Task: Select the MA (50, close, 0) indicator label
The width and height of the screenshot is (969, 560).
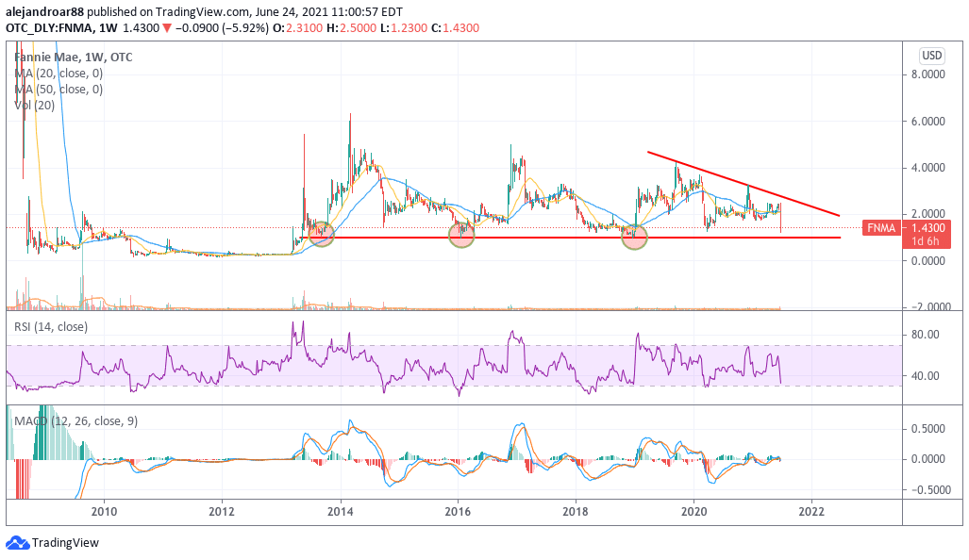Action: (58, 89)
